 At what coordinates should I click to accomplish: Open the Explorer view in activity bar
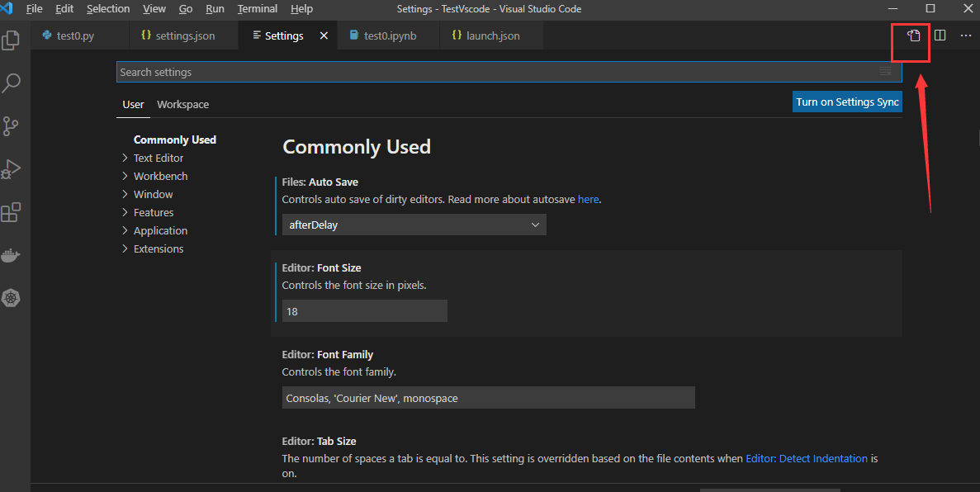[11, 40]
